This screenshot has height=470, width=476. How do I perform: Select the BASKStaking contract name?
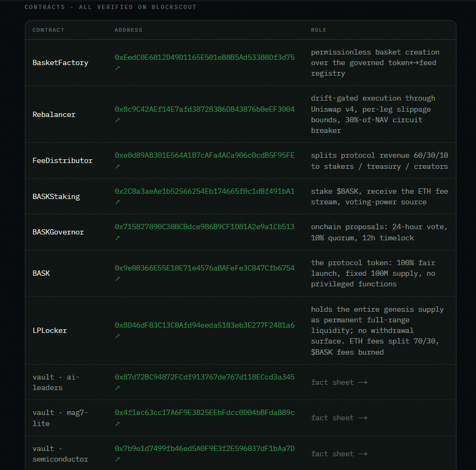(x=56, y=196)
